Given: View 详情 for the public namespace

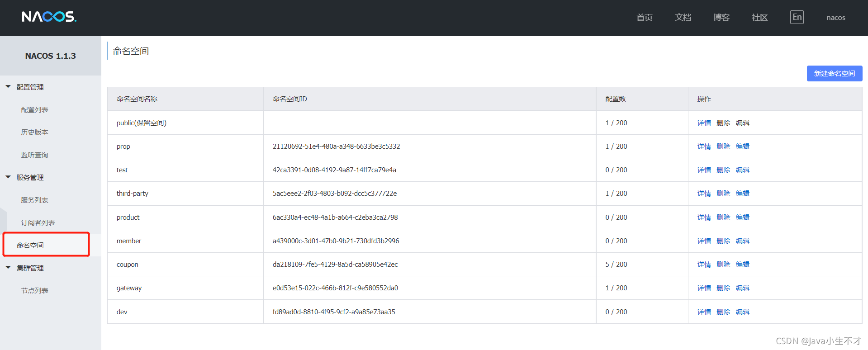Looking at the screenshot, I should coord(704,123).
